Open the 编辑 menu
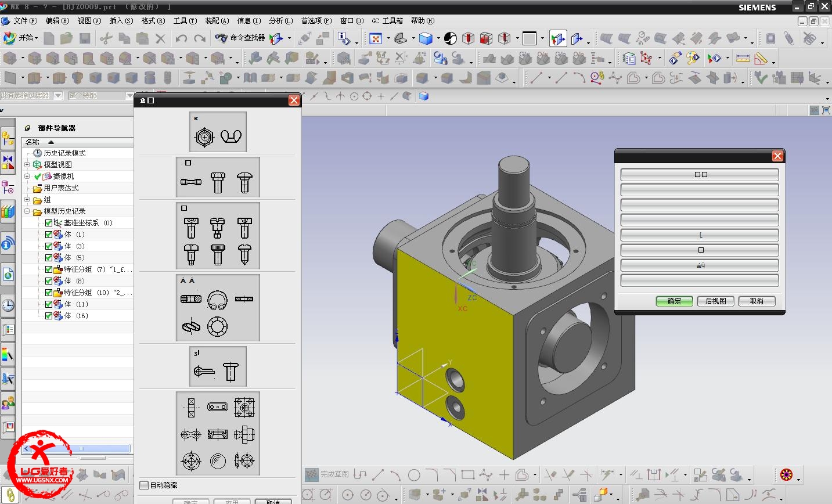Viewport: 832px width, 504px height. point(57,21)
